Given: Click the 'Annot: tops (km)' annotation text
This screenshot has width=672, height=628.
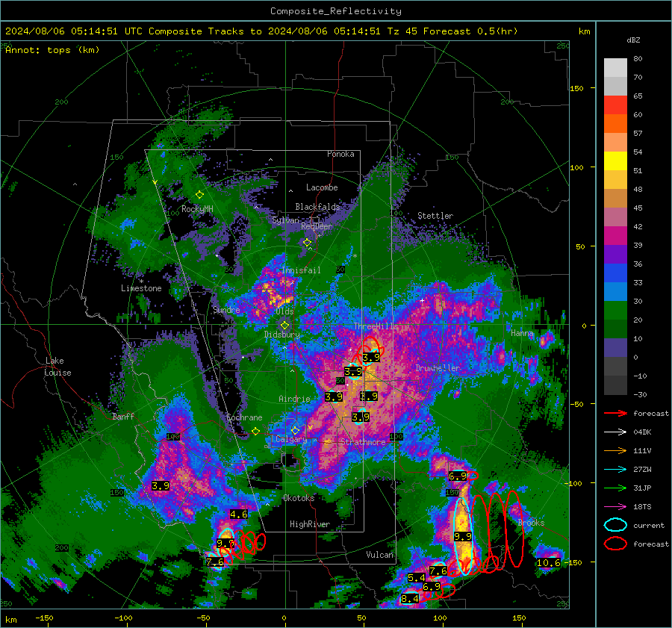Looking at the screenshot, I should (x=52, y=50).
